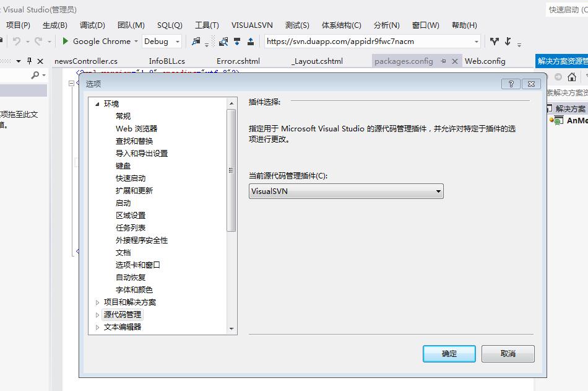This screenshot has height=391, width=588.
Task: Select 快速启动 in the options tree
Action: tap(131, 178)
